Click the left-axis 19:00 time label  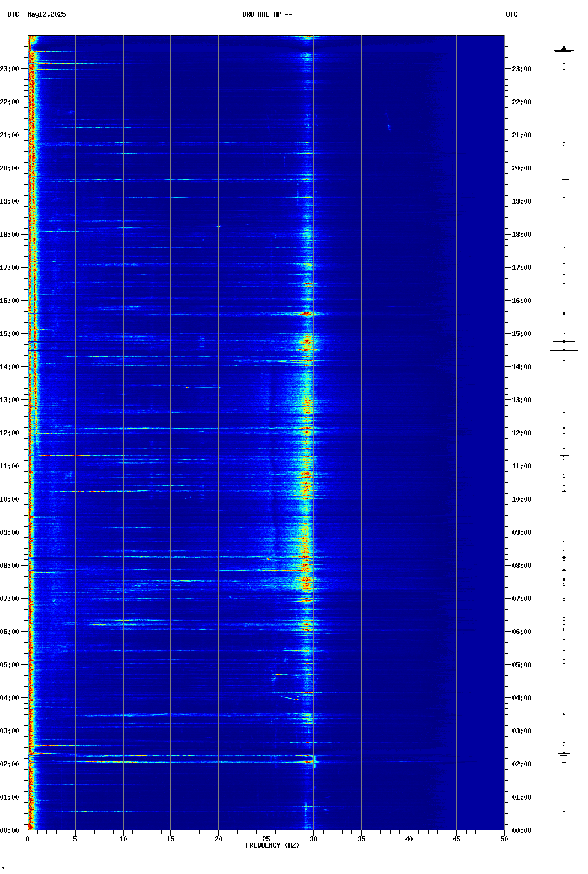tap(9, 201)
